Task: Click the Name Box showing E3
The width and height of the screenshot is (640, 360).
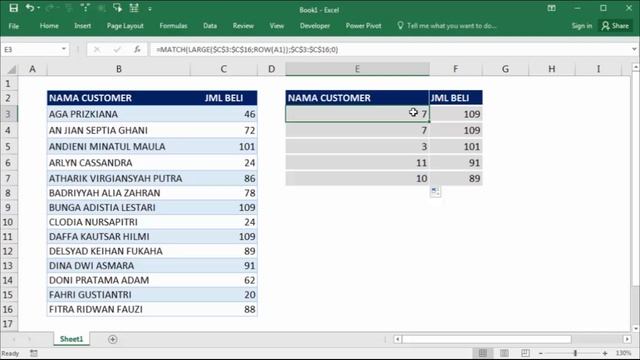Action: [x=31, y=49]
